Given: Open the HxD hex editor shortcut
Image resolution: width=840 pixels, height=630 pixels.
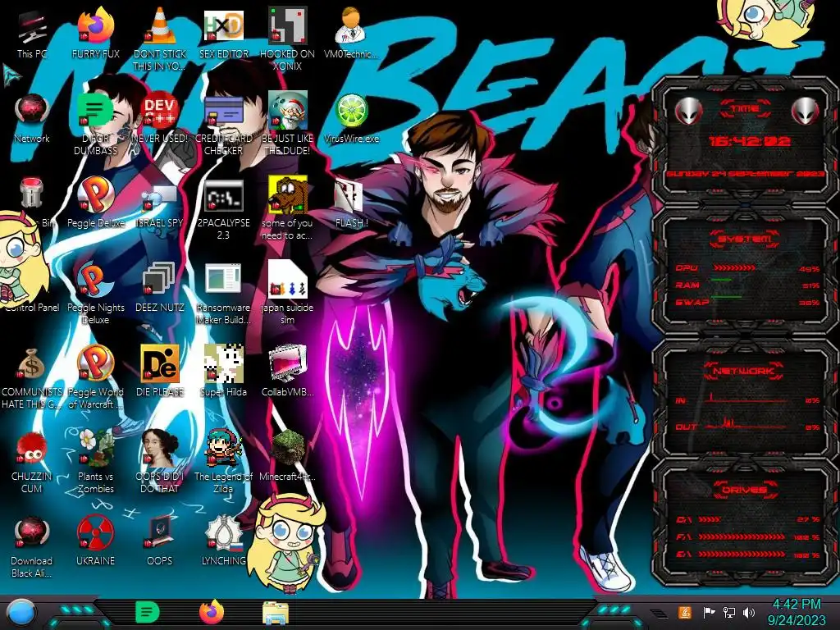Looking at the screenshot, I should coord(224,33).
